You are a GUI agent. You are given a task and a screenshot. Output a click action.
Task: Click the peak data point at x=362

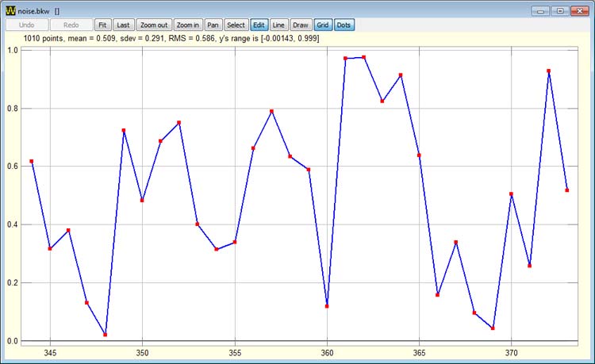(363, 57)
